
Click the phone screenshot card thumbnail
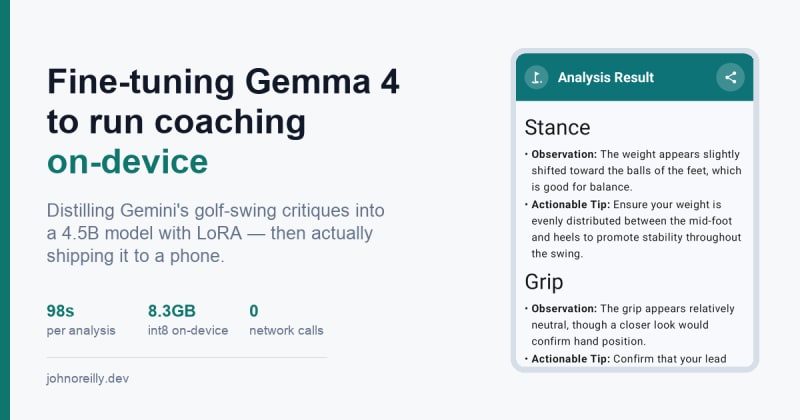pyautogui.click(x=634, y=210)
